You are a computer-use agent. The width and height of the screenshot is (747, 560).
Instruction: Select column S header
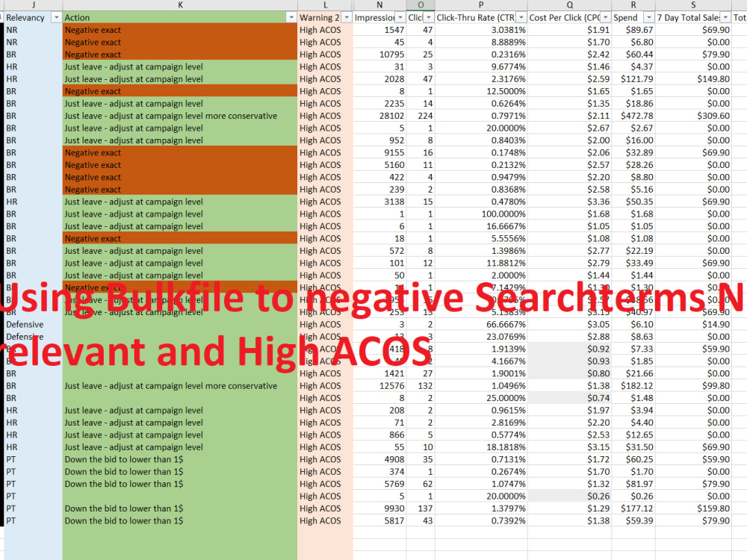coord(693,4)
